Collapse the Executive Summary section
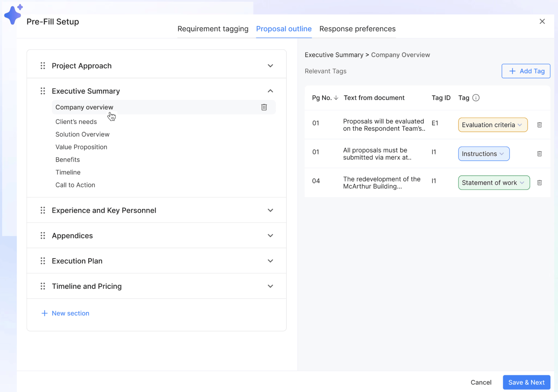558x392 pixels. [x=270, y=91]
